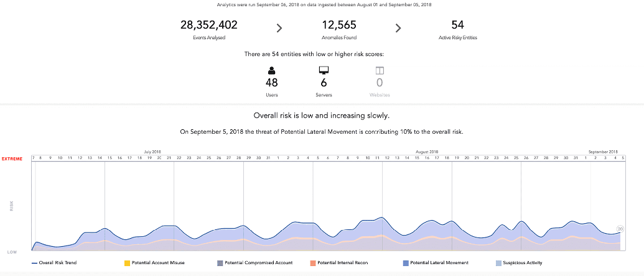Select the 48 Users count
The height and width of the screenshot is (276, 644).
[x=271, y=83]
